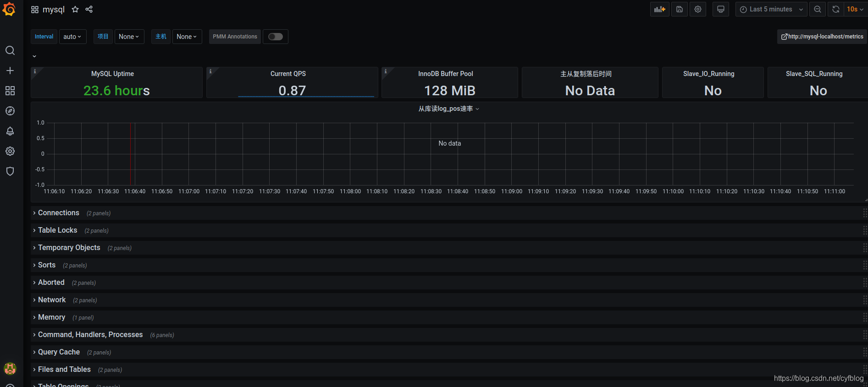Click the 128 MiB buffer pool value
Image resolution: width=868 pixels, height=387 pixels.
click(x=450, y=91)
